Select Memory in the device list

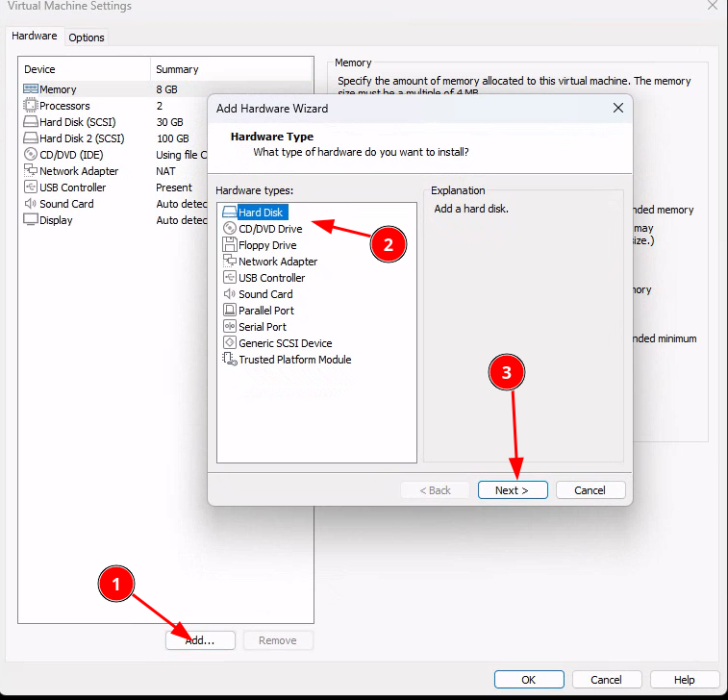[x=58, y=89]
